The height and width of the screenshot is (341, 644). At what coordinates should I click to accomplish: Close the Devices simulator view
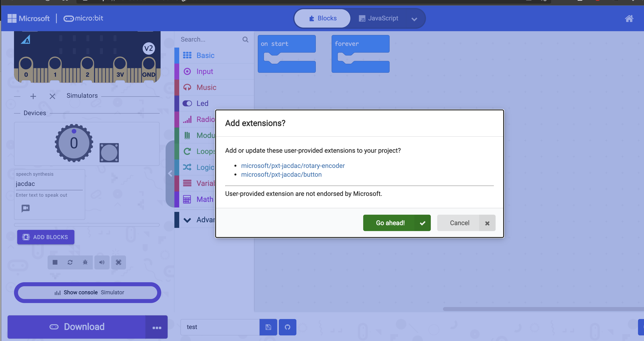(x=52, y=96)
